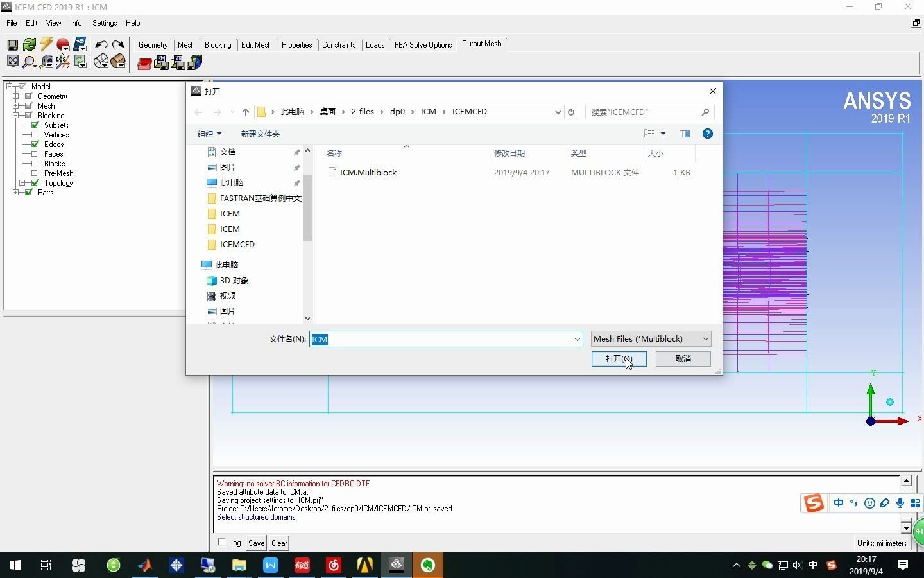Viewport: 924px width, 578px height.
Task: Click the Solid shaded display icon
Action: coord(118,61)
